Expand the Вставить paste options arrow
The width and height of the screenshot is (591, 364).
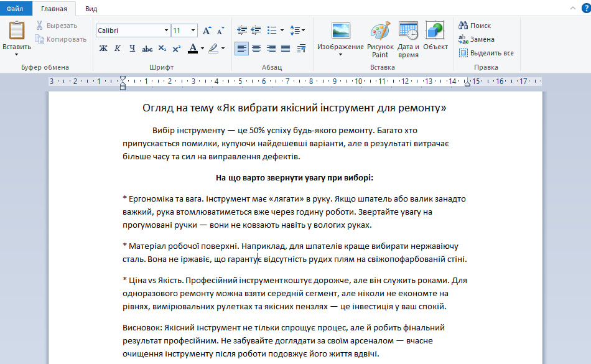[17, 55]
